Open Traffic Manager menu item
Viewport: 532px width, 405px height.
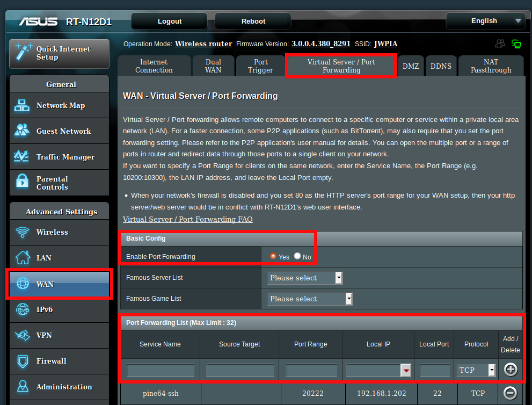click(x=60, y=157)
